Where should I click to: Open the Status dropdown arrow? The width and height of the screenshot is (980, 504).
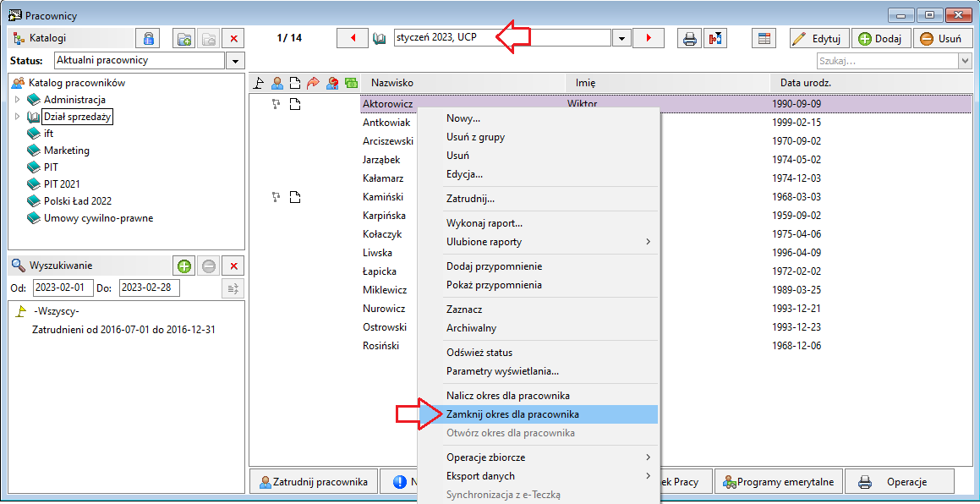tap(235, 61)
